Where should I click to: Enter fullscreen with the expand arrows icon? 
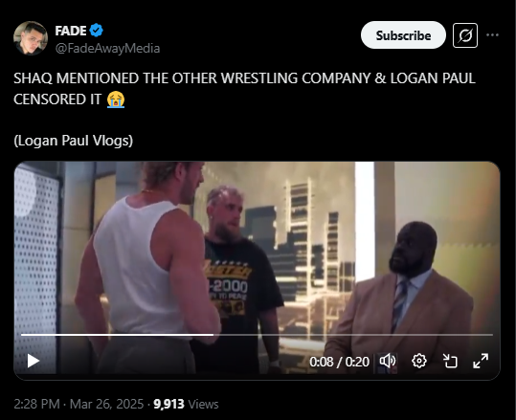pos(481,361)
